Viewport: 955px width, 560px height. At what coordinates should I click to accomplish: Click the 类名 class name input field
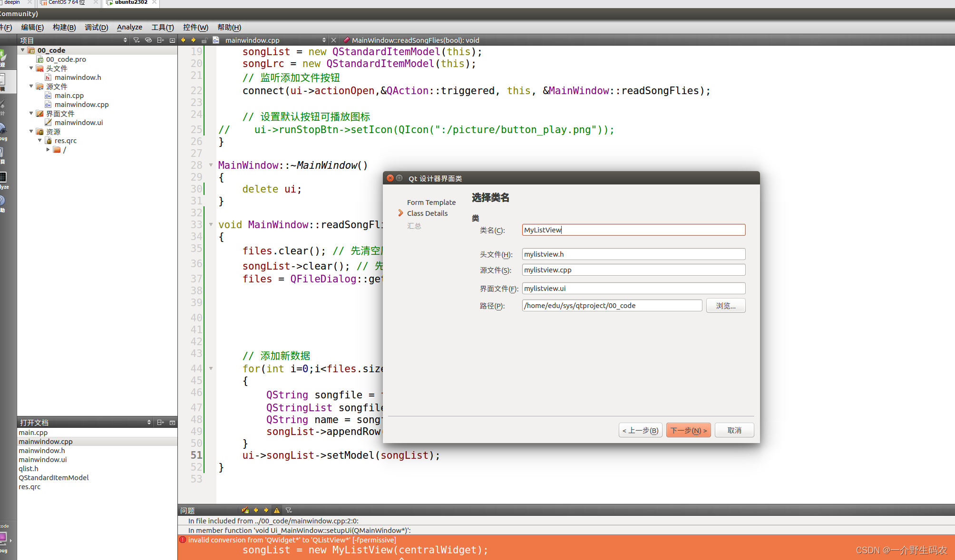(x=633, y=230)
